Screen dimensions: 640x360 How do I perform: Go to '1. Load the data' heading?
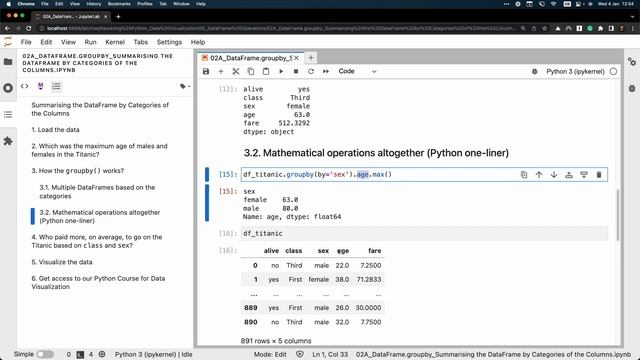click(56, 130)
